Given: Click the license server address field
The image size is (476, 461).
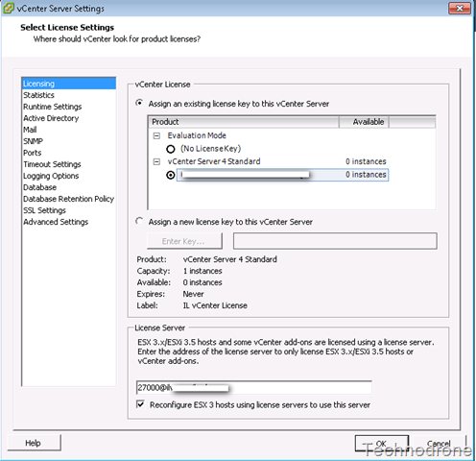Looking at the screenshot, I should pyautogui.click(x=253, y=388).
